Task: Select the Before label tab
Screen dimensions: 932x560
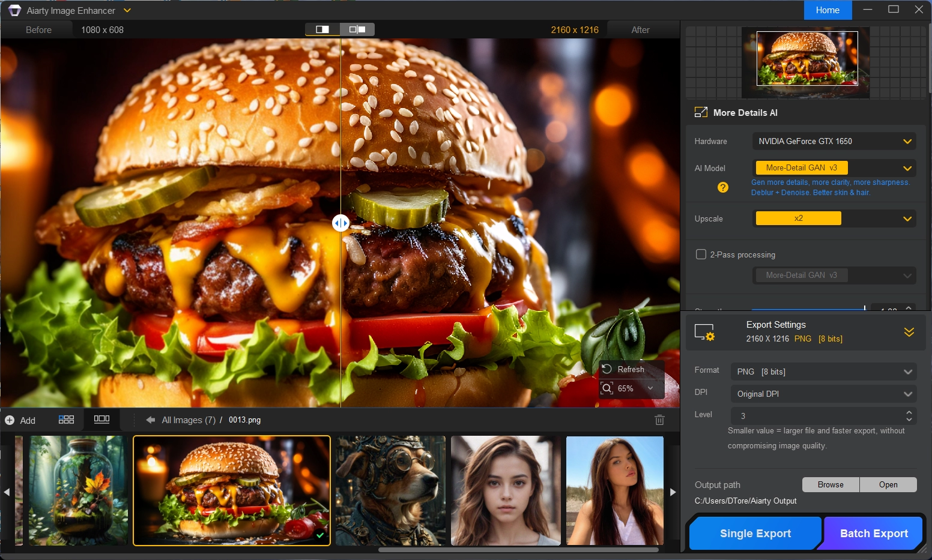Action: 38,30
